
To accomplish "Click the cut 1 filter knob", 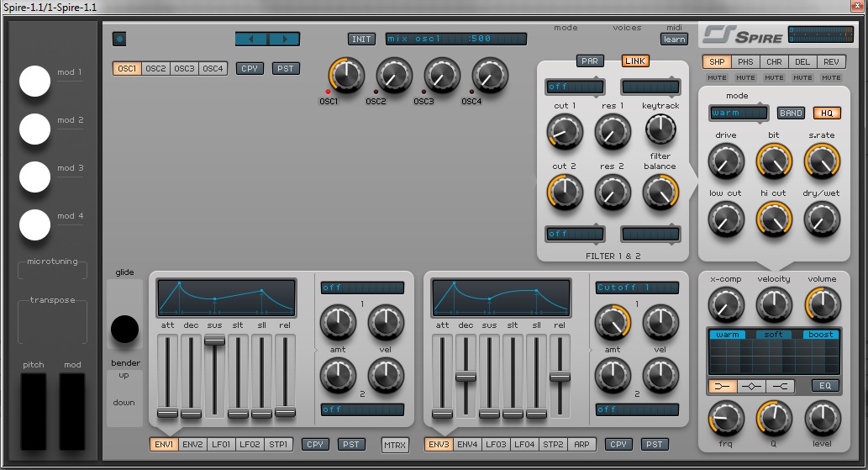I will click(565, 132).
